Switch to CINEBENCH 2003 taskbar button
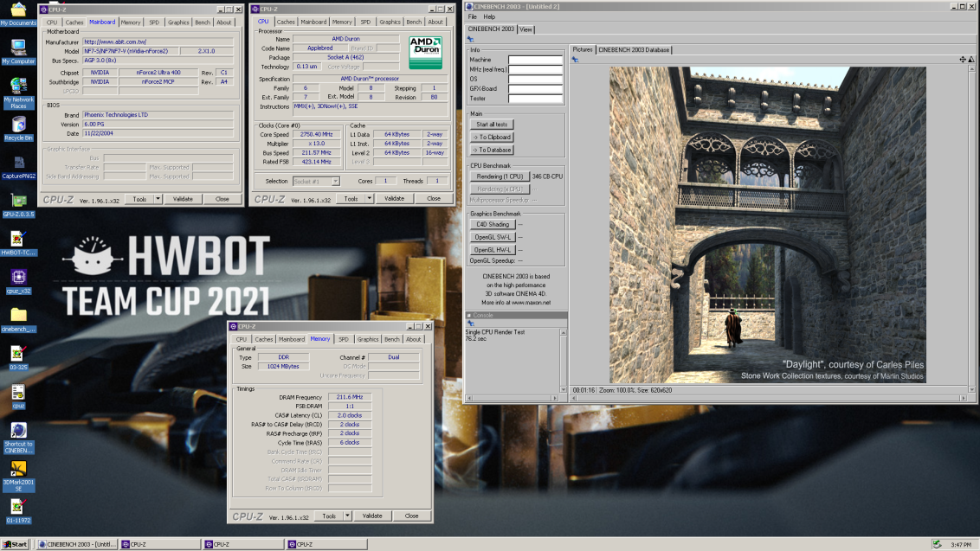This screenshot has width=980, height=551. (x=78, y=544)
